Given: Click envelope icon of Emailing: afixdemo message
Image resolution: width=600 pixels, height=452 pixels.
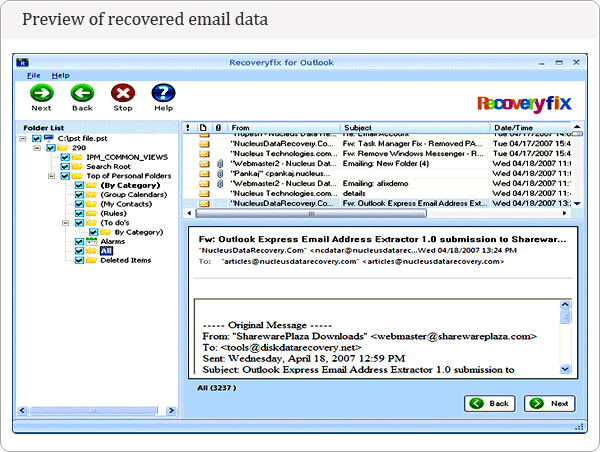Looking at the screenshot, I should tap(205, 184).
